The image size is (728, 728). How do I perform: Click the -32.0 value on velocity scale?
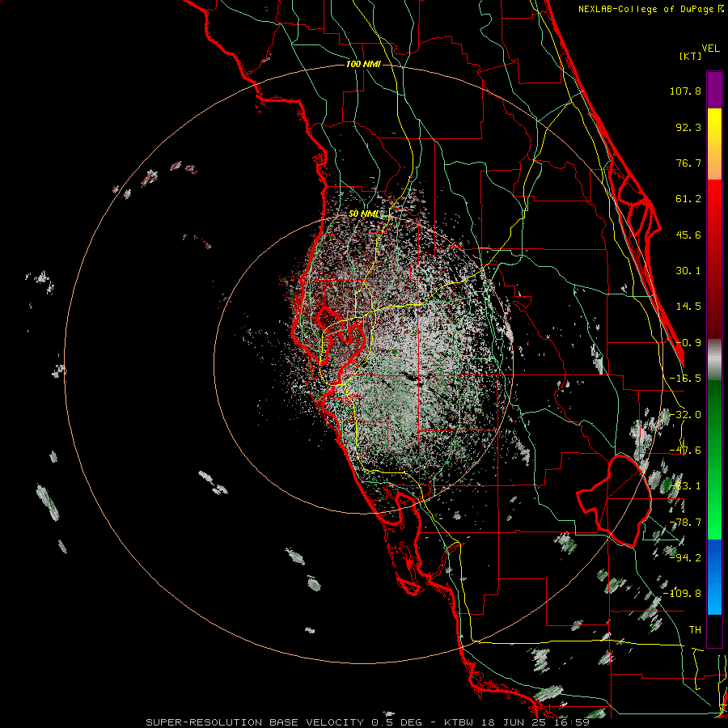pyautogui.click(x=685, y=415)
